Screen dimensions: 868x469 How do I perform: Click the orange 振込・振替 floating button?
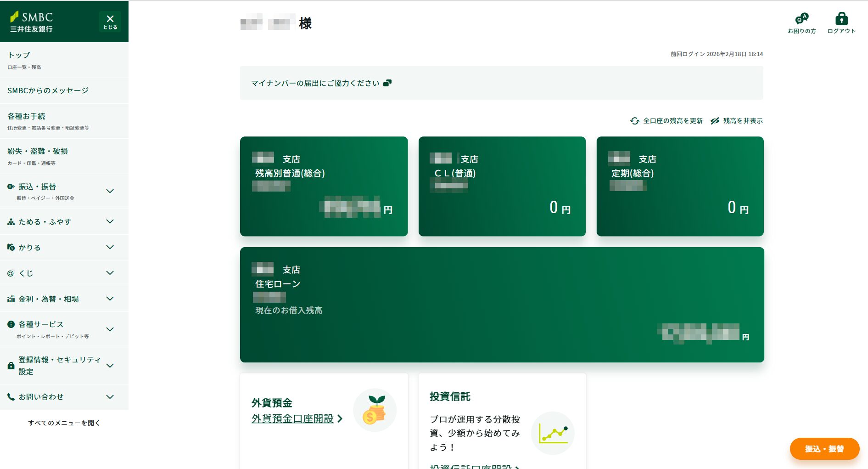(824, 449)
